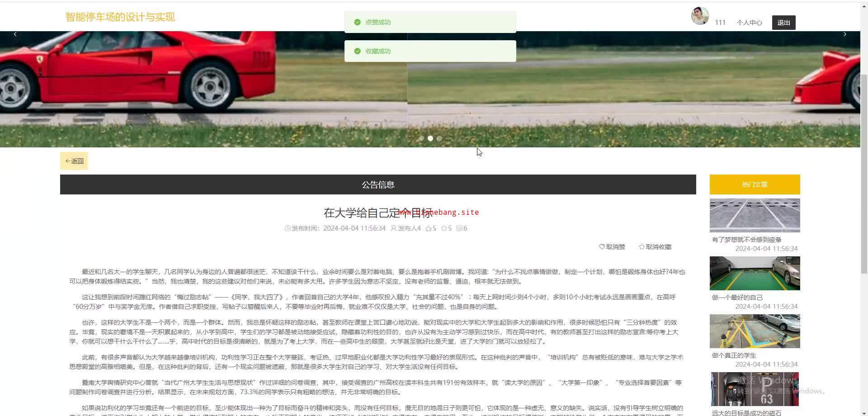Click the 点赞成功 notification message

(x=430, y=22)
